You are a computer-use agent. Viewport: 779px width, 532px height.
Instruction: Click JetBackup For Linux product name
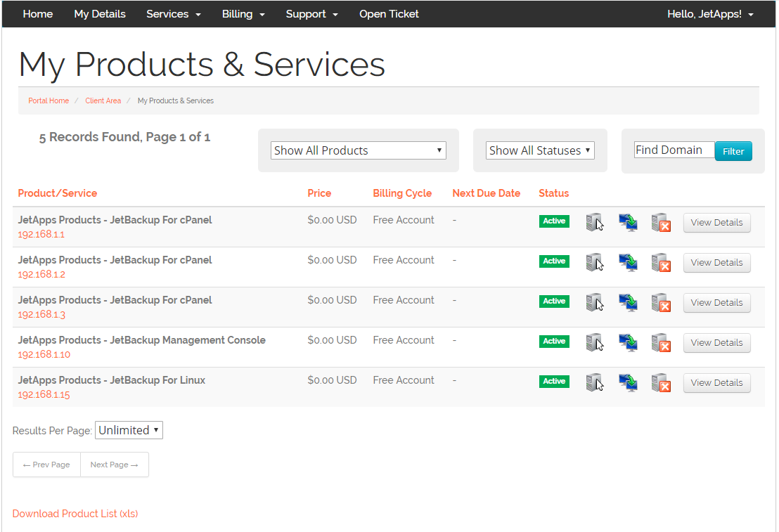pos(112,380)
